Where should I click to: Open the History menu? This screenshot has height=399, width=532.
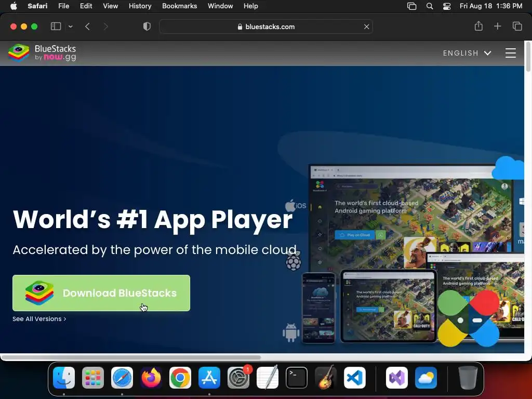[x=140, y=6]
